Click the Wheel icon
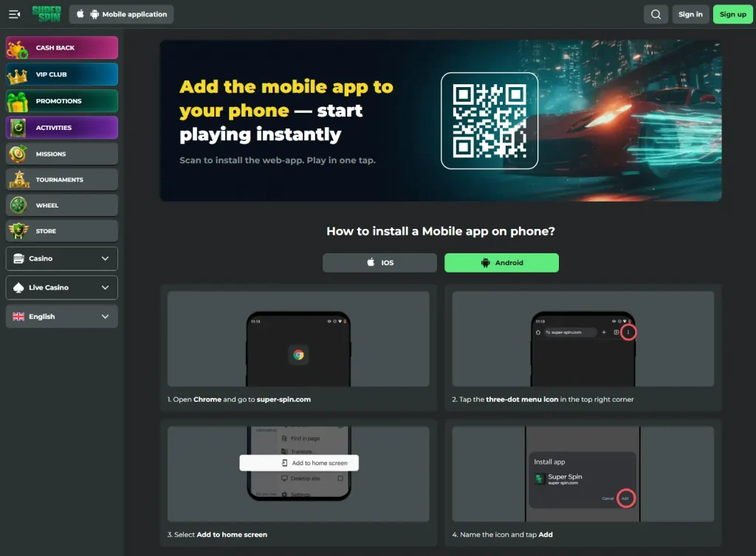This screenshot has height=556, width=756. [x=18, y=205]
